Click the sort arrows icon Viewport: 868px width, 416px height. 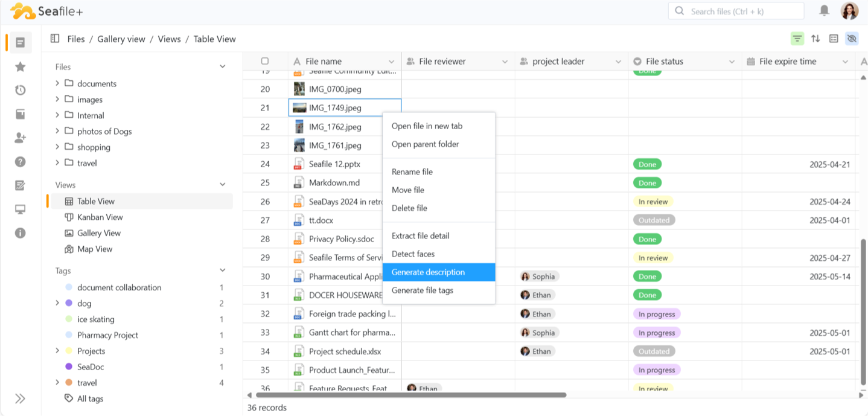coord(815,39)
